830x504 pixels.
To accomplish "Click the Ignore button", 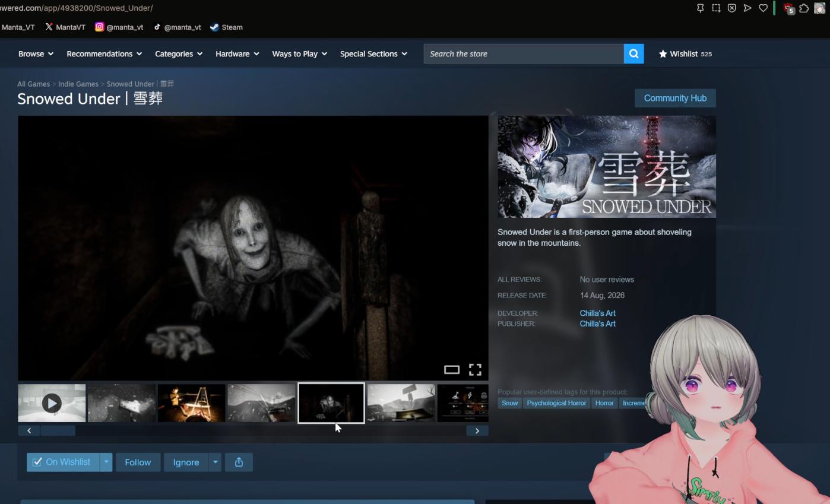I will click(x=186, y=462).
